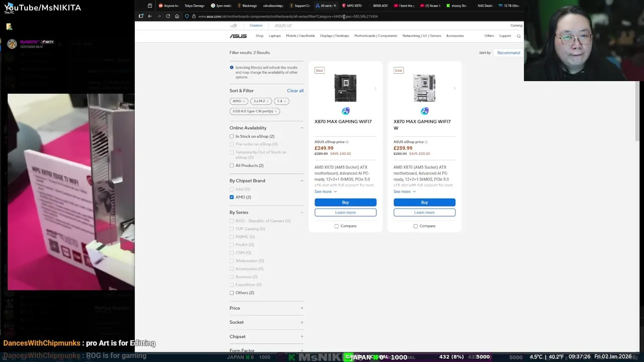Buy the £259.99 X870 MAX GAMING WIFI7 W
This screenshot has width=644, height=362.
[425, 202]
